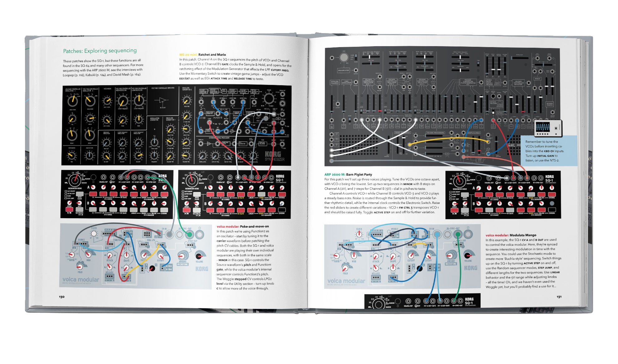Enable Active Step on SQ-1 above Poke-and-move-on volca
This screenshot has height=364, width=618.
[66, 194]
